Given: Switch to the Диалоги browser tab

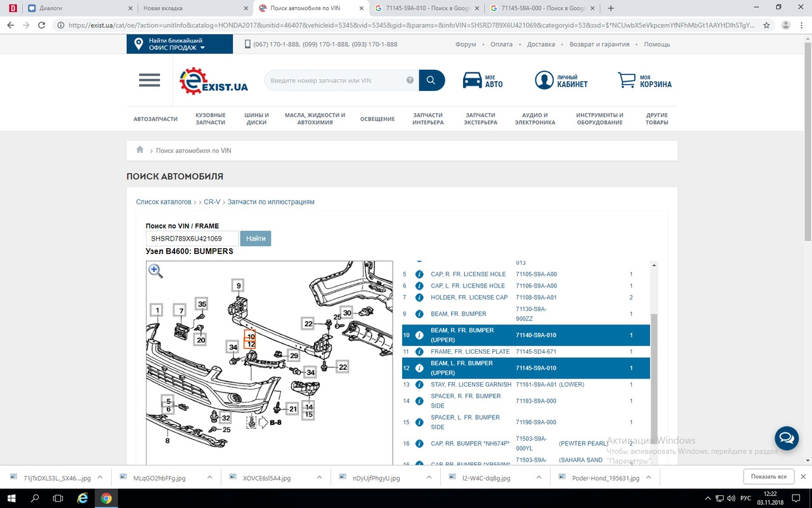Looking at the screenshot, I should pos(79,8).
